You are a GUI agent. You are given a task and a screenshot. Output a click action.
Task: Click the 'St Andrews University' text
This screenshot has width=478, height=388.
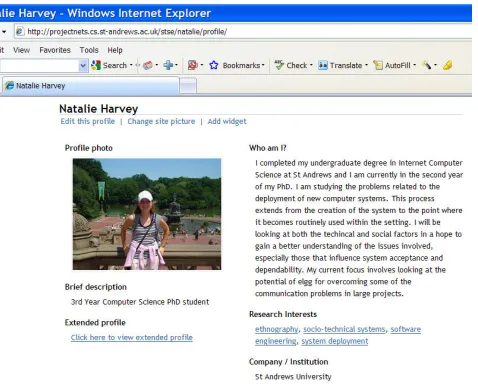click(293, 377)
